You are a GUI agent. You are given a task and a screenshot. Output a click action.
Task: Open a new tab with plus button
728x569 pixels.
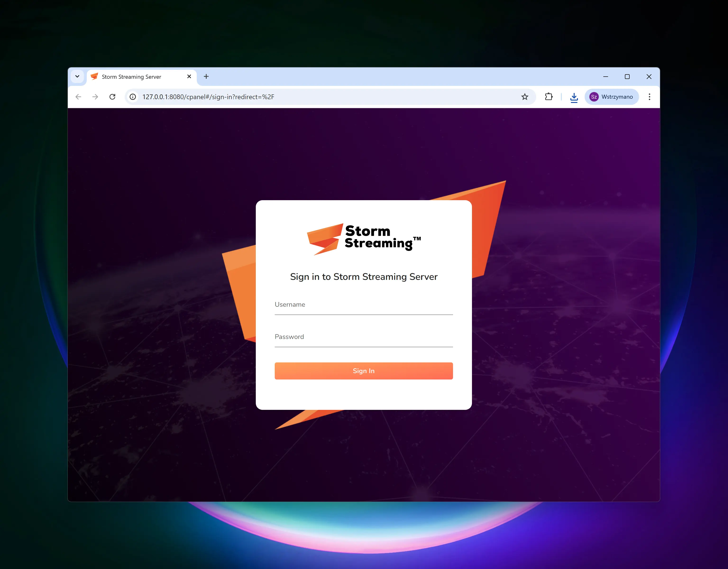(206, 76)
